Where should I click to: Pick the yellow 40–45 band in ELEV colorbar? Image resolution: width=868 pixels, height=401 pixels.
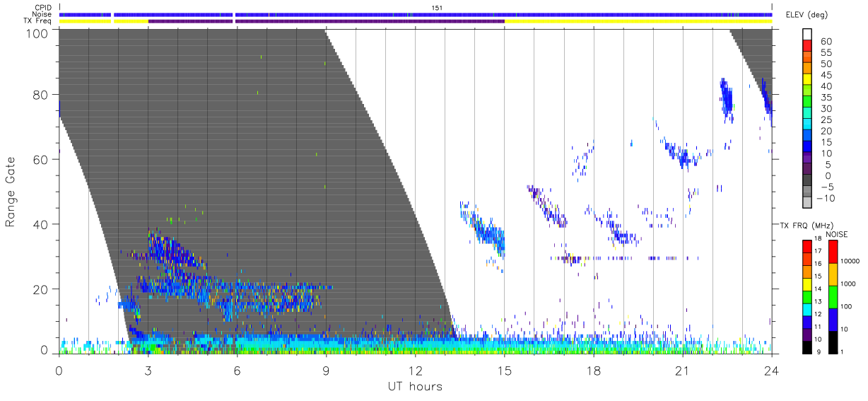pyautogui.click(x=807, y=81)
